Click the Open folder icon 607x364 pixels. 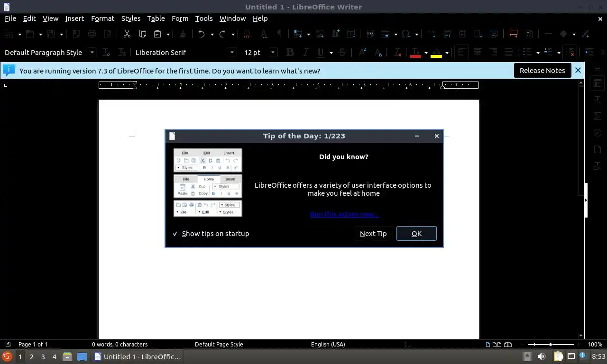click(x=30, y=34)
